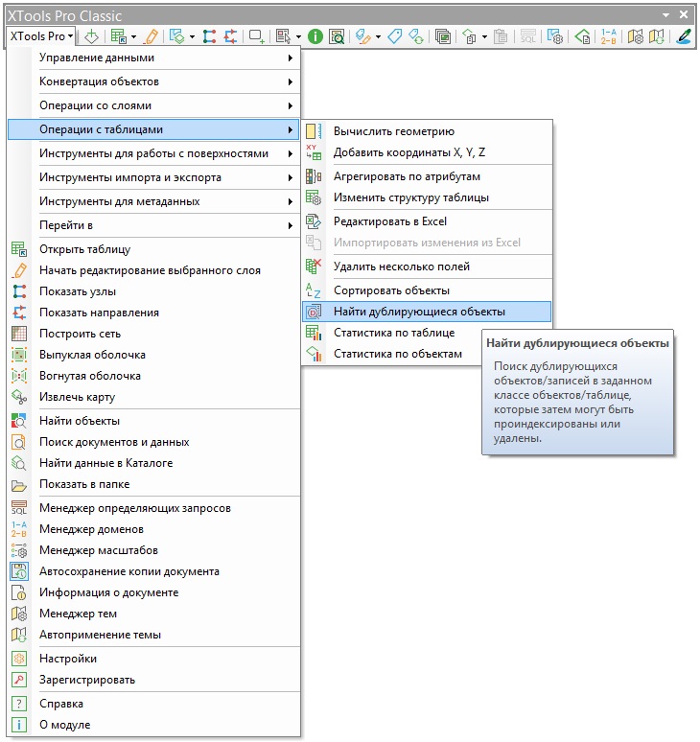This screenshot has width=700, height=742.
Task: Choose Найти данные в Каталоге
Action: tap(153, 463)
